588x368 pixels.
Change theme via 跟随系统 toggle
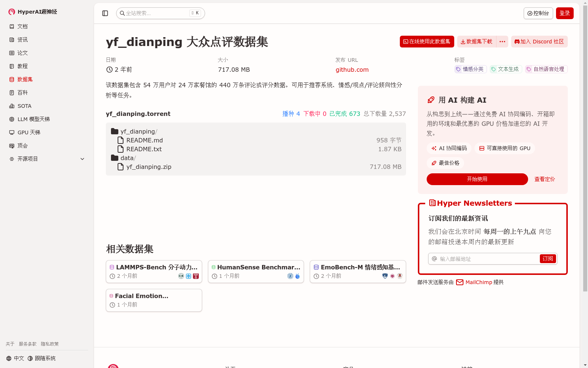tap(42, 358)
